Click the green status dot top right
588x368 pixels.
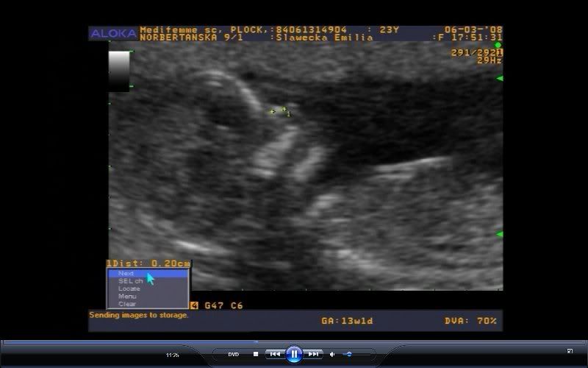(x=498, y=45)
